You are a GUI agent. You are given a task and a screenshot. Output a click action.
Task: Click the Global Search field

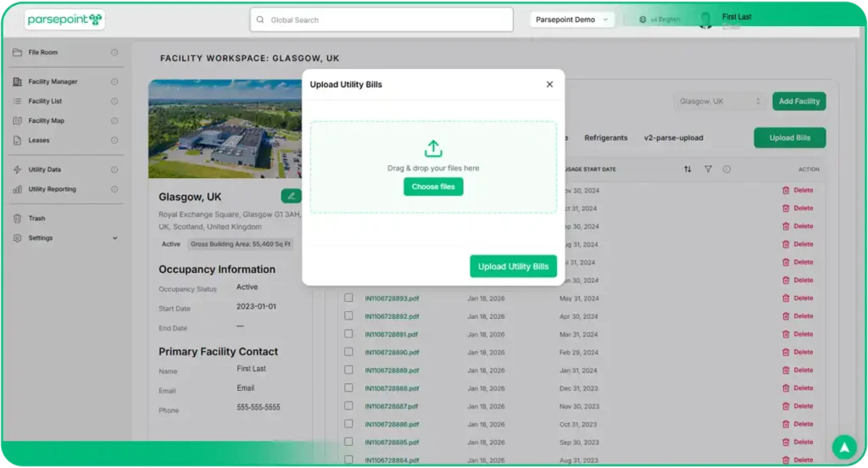coord(381,19)
